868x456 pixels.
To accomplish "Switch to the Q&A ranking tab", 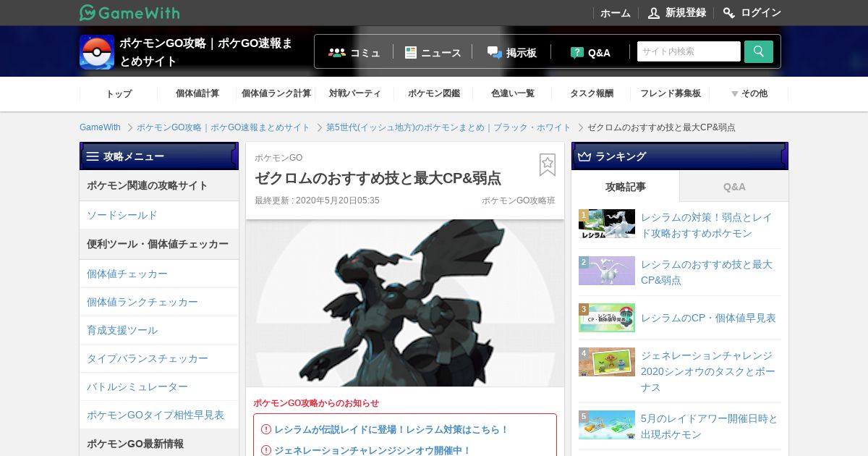I will coord(734,187).
